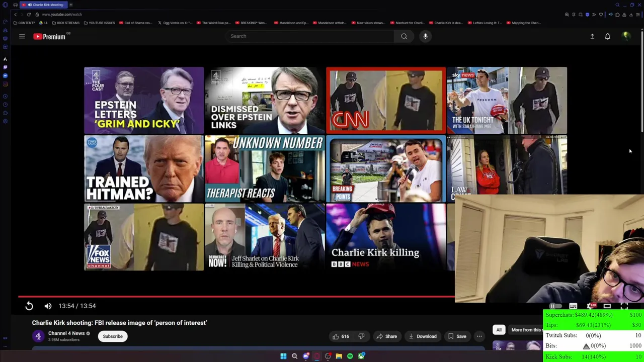This screenshot has width=644, height=362.
Task: Open the Xbox app from the taskbar
Action: point(361,356)
